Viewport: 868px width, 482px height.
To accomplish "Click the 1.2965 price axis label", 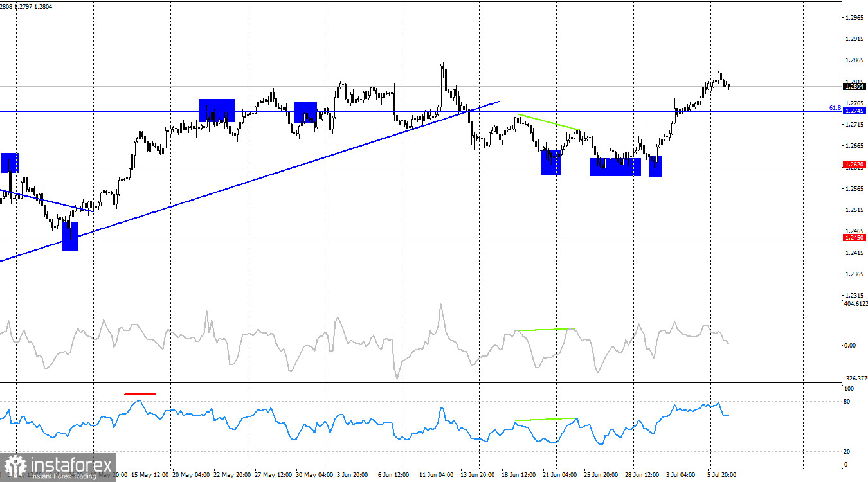I will point(856,17).
